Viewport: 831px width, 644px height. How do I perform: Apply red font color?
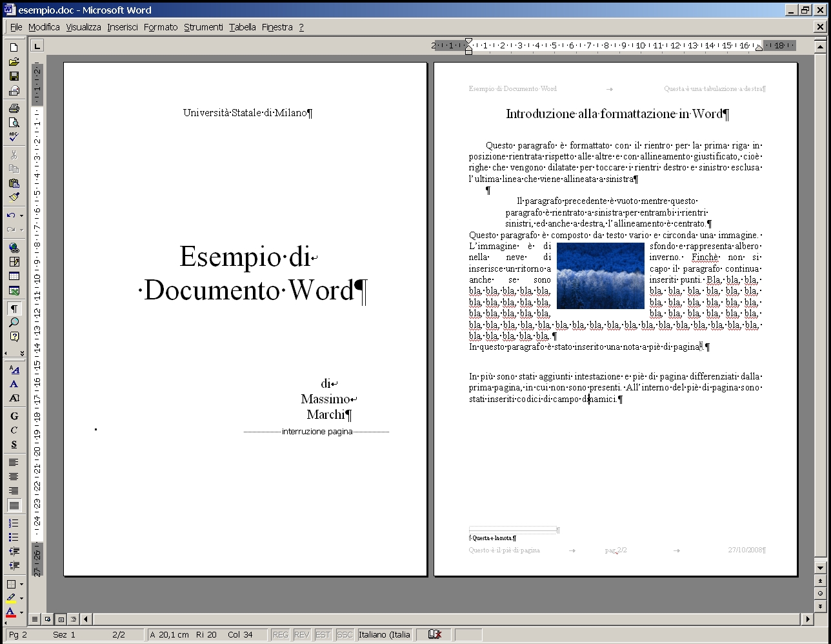(11, 612)
